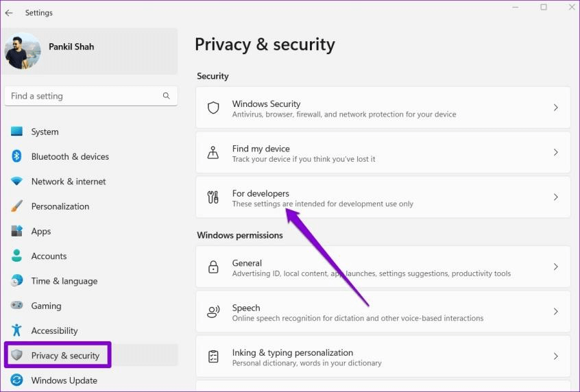Click the Inking & typing personalization icon
The image size is (580, 392).
213,357
